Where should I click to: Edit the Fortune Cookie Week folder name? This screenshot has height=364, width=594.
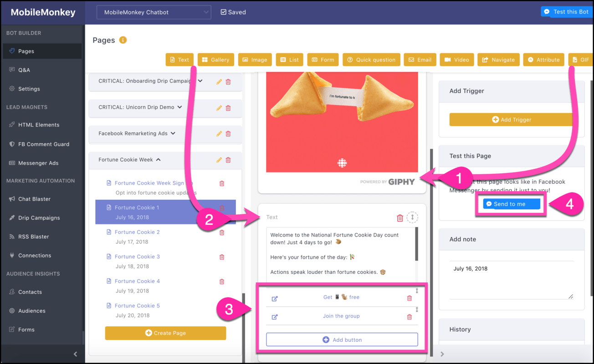pyautogui.click(x=219, y=160)
